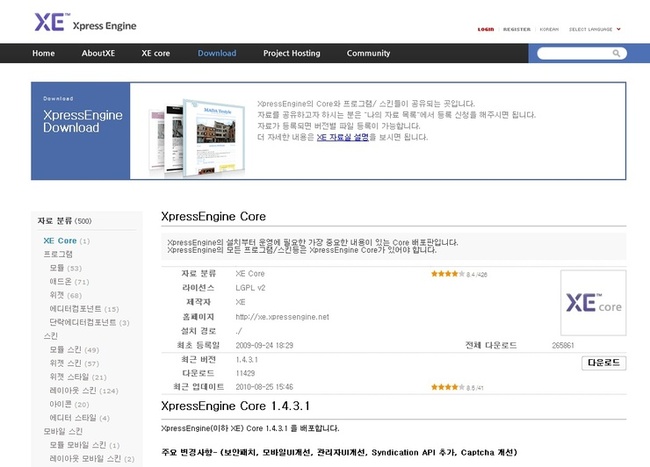This screenshot has height=467, width=650.
Task: Click the star rating beside 8.4/426
Action: click(x=447, y=274)
